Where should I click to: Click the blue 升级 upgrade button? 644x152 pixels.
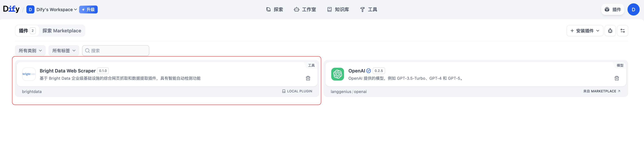tap(88, 9)
